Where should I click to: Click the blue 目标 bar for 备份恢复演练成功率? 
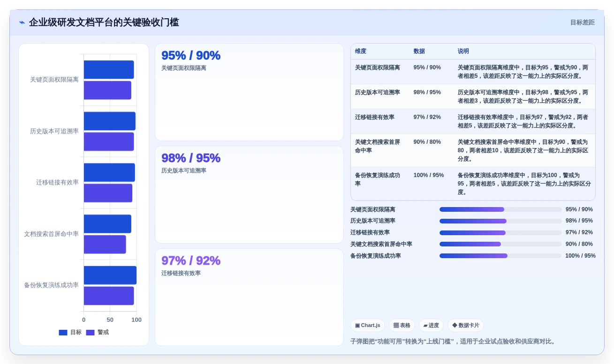coord(110,275)
